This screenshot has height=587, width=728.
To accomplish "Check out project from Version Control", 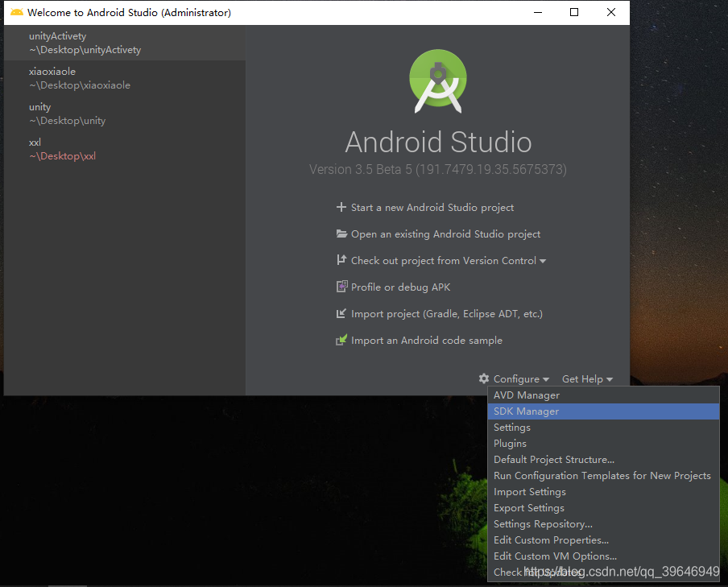I will click(444, 261).
